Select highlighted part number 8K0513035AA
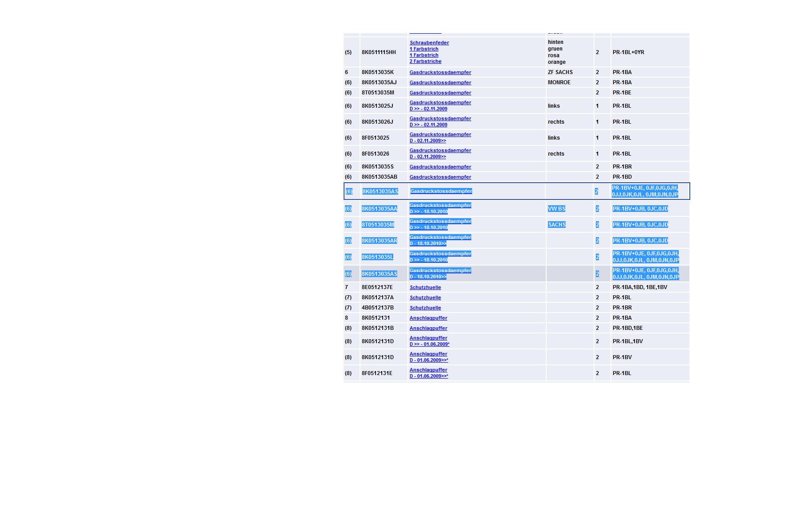Viewport: 798px width, 532px height. tap(379, 209)
